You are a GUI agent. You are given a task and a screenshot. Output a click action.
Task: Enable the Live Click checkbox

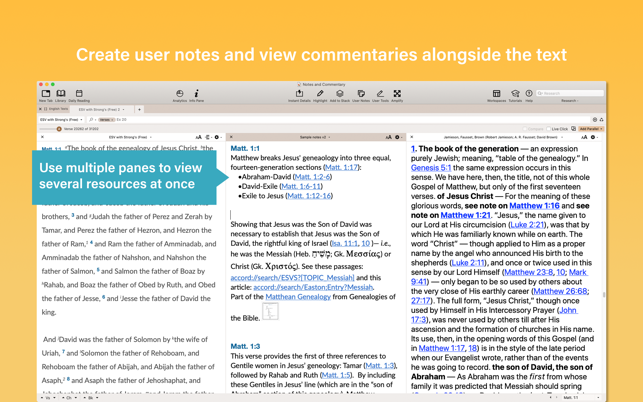coord(549,129)
